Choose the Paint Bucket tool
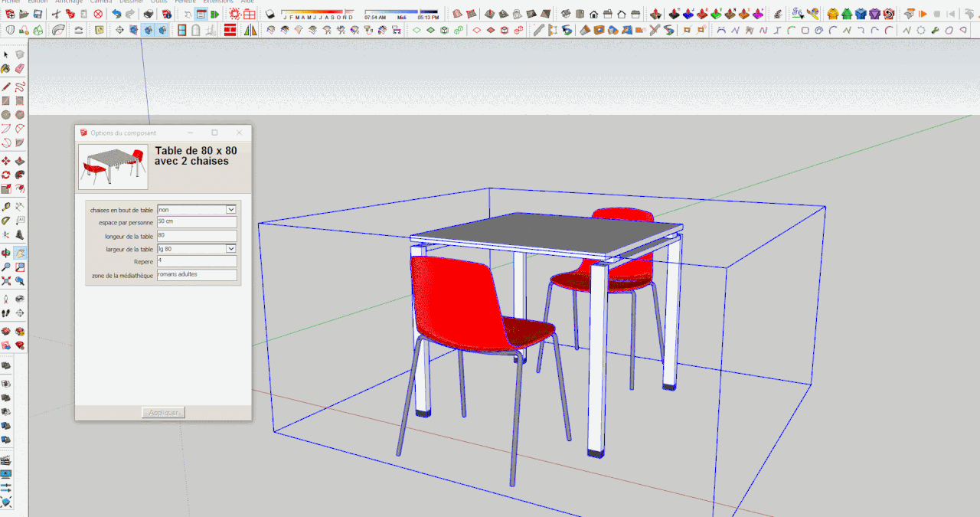The width and height of the screenshot is (980, 517). (x=6, y=69)
